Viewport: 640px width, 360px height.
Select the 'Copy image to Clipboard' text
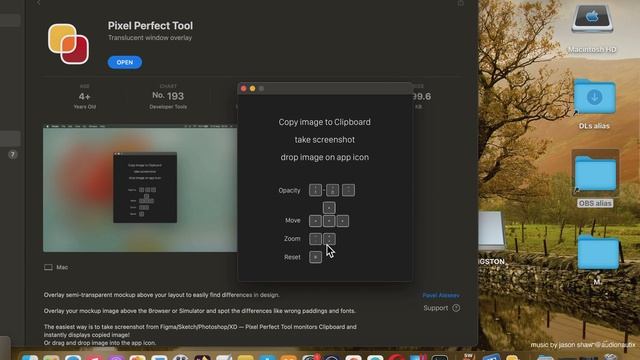pyautogui.click(x=324, y=122)
